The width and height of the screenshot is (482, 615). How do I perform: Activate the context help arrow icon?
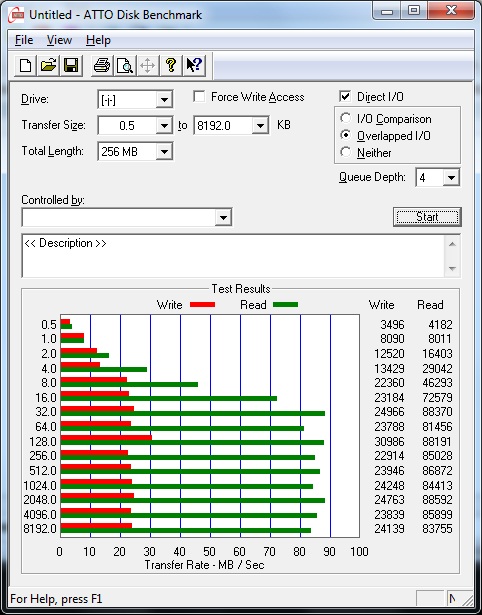pyautogui.click(x=194, y=65)
